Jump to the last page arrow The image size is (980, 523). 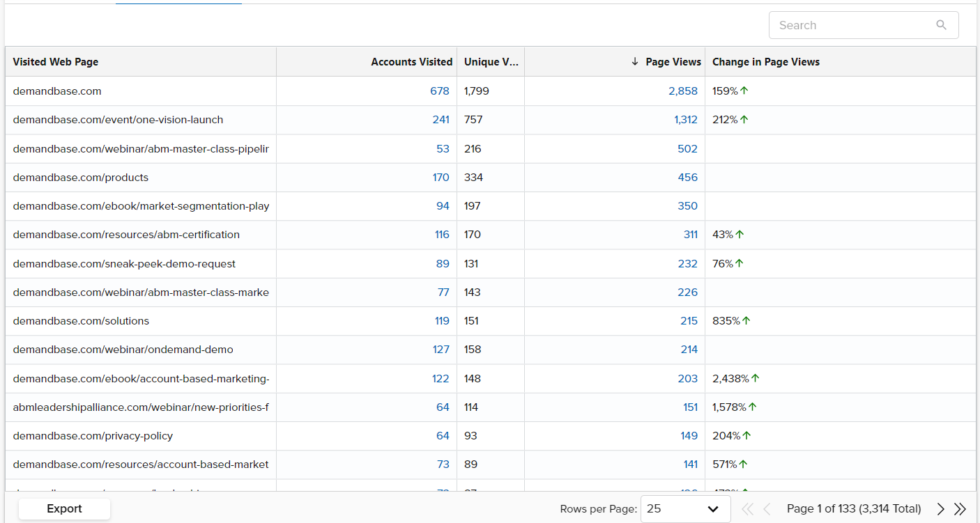point(960,509)
